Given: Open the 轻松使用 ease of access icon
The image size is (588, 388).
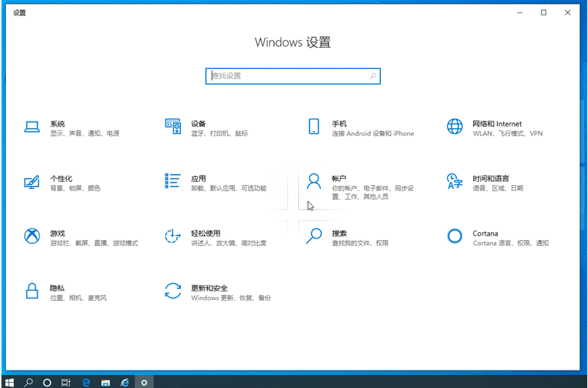Looking at the screenshot, I should 173,236.
